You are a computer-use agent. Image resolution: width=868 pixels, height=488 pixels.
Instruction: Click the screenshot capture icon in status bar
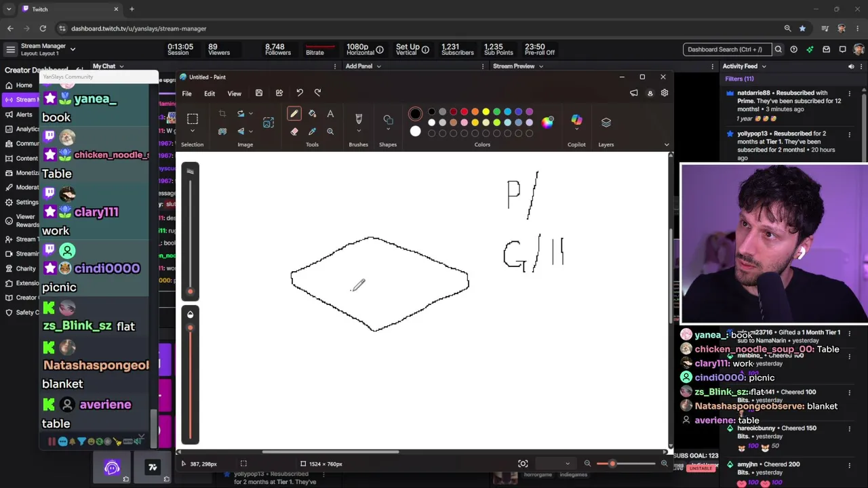pos(523,464)
